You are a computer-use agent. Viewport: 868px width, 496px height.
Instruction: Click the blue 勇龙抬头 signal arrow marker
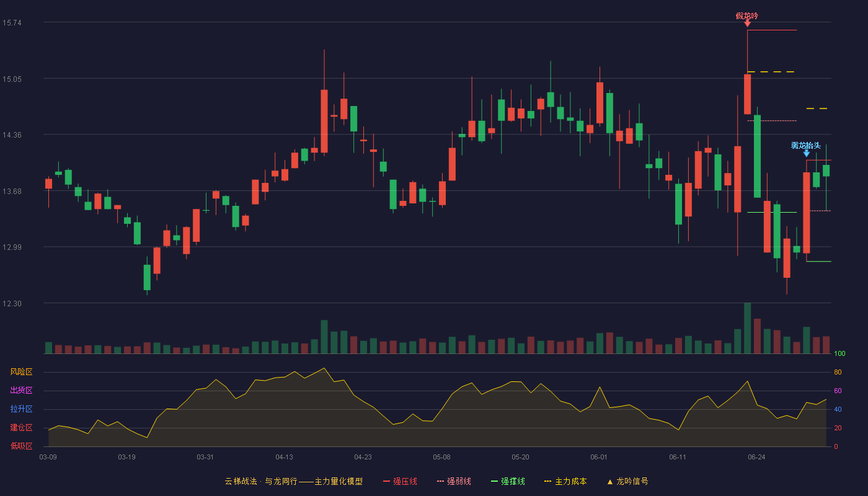point(806,153)
